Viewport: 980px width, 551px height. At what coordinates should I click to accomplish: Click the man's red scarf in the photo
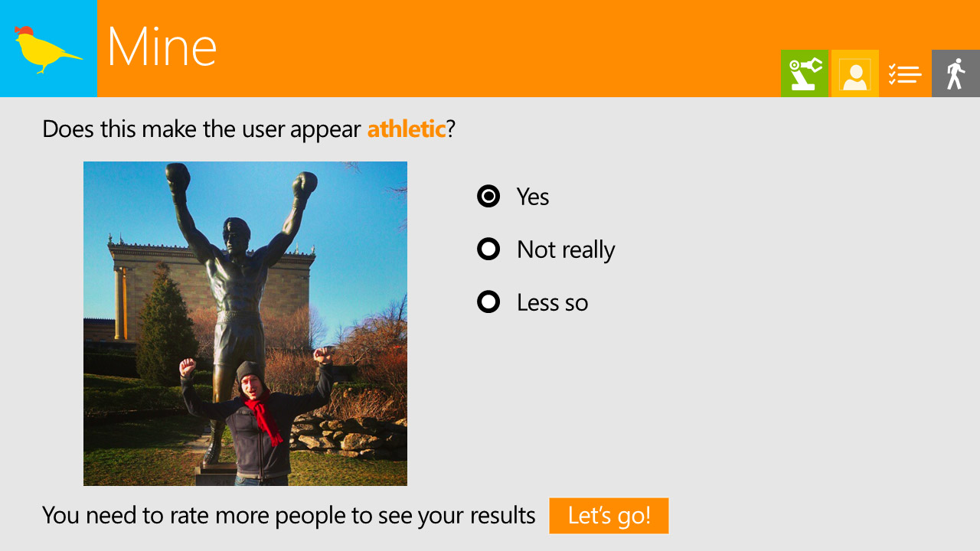point(264,418)
